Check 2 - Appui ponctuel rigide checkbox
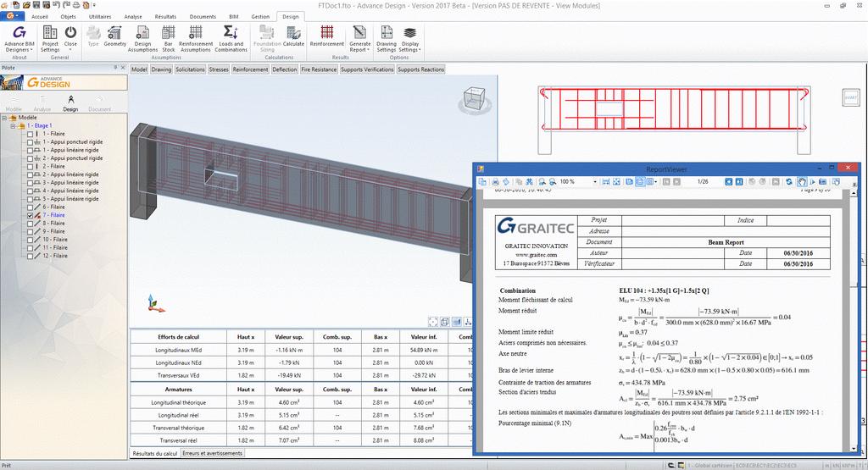This screenshot has width=868, height=470. coord(30,158)
